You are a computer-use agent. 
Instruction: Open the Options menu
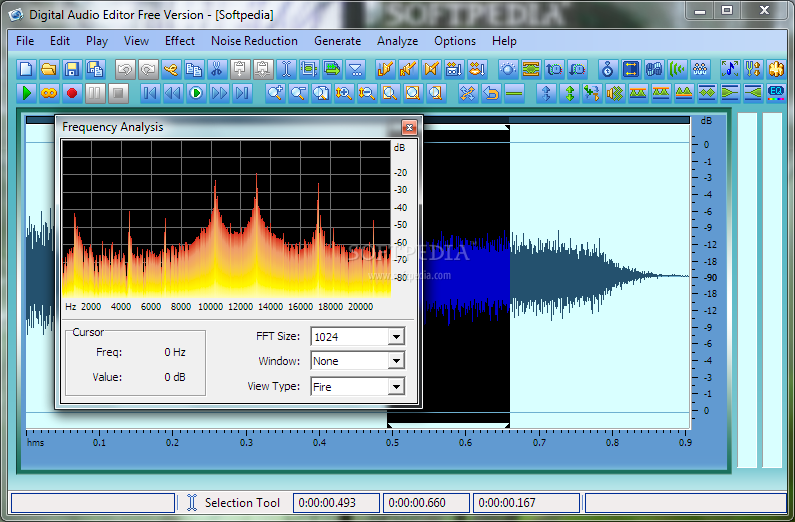point(455,41)
